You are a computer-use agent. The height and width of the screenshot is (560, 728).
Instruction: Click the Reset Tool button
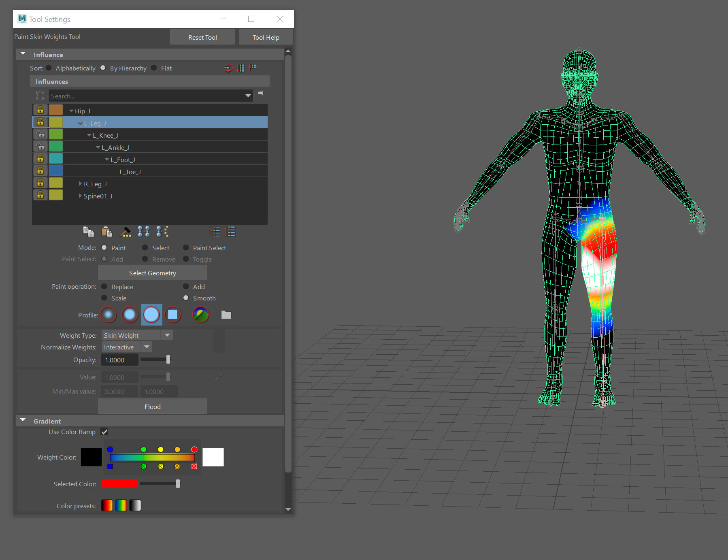tap(202, 37)
